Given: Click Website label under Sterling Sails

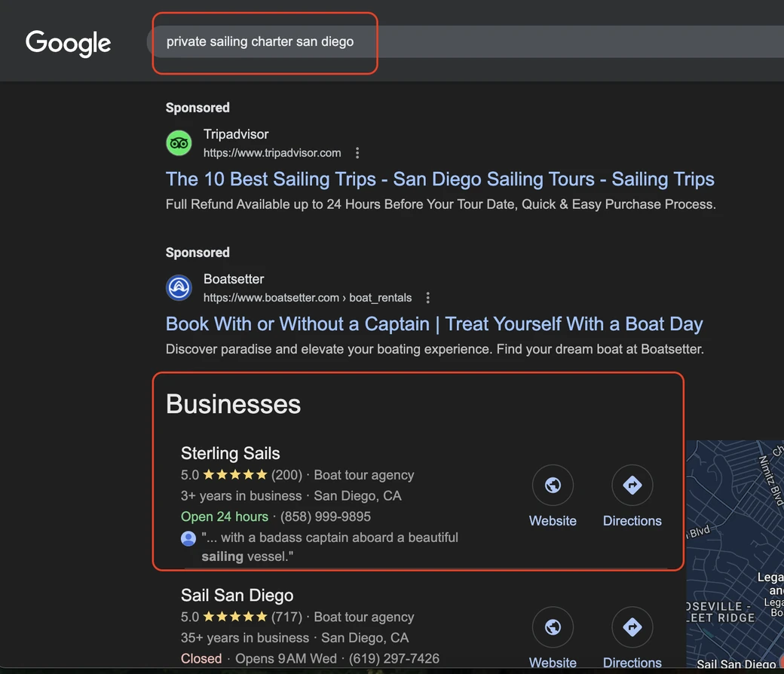Looking at the screenshot, I should coord(553,521).
